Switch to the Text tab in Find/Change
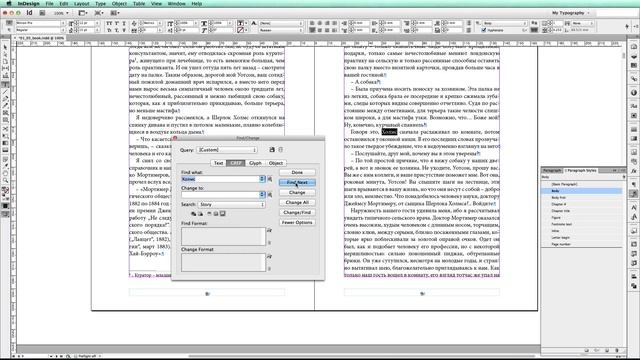Image resolution: width=640 pixels, height=360 pixels. tap(218, 163)
